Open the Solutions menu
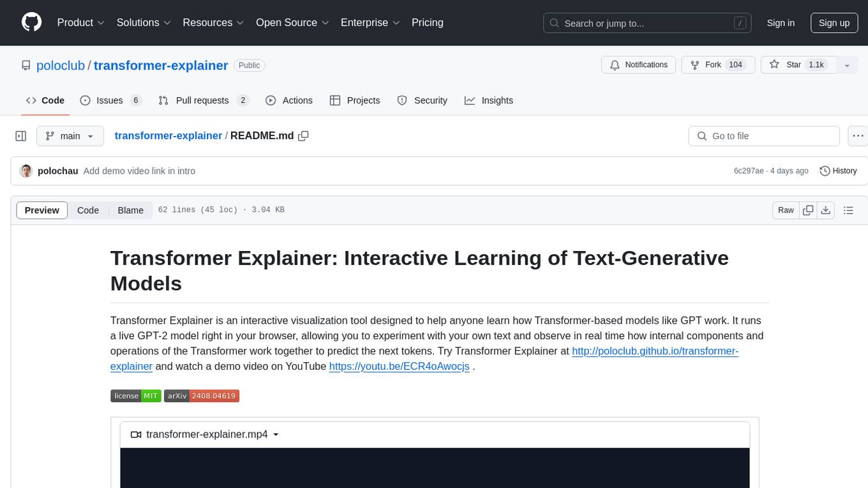Screen dimensions: 868x488 coord(144,22)
